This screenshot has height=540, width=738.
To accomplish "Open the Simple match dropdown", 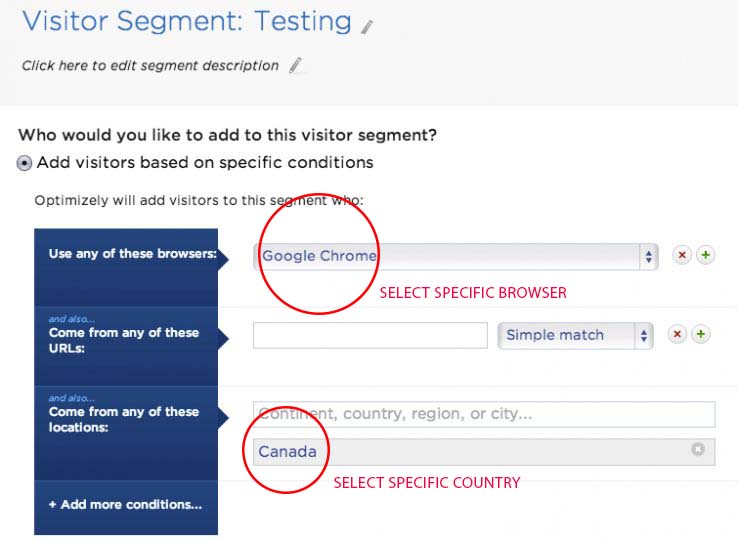I will tap(575, 335).
